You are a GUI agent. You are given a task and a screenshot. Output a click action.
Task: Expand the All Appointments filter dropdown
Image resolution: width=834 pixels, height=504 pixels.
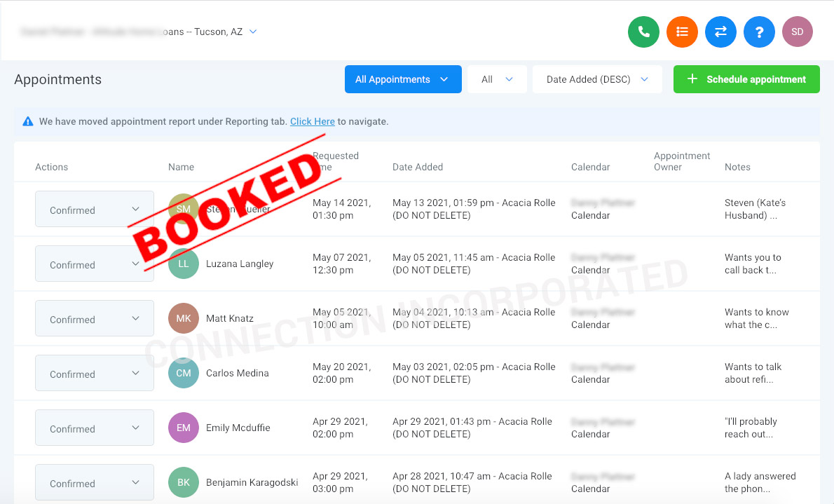click(403, 79)
